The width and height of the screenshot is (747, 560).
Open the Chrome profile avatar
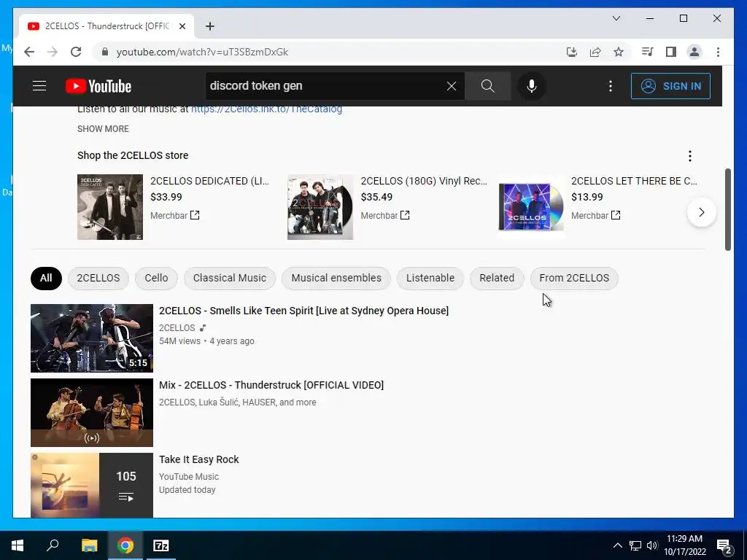(x=694, y=52)
